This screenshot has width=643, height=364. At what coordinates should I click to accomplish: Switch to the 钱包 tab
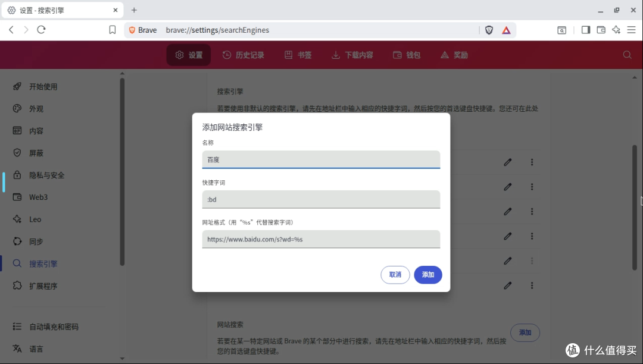tap(407, 55)
